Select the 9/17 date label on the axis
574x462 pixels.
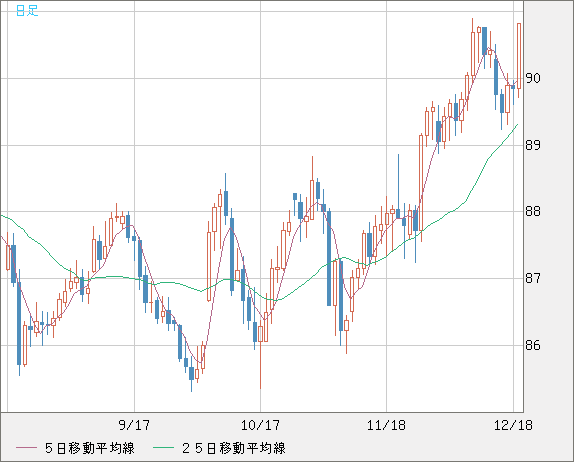(134, 425)
